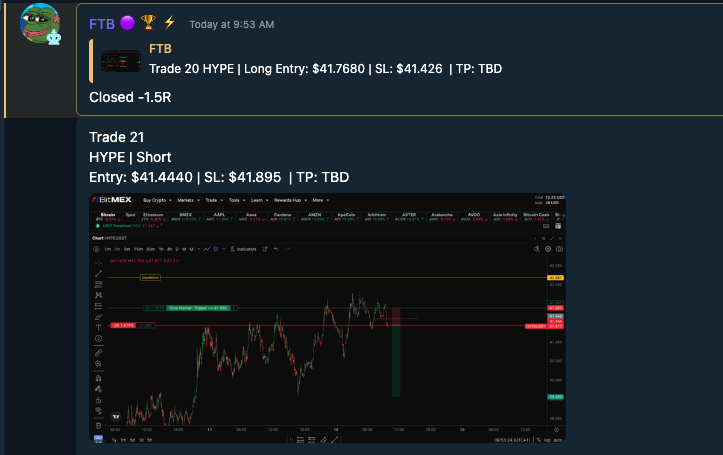Toggle the log scale button
This screenshot has width=723, height=455.
click(547, 440)
